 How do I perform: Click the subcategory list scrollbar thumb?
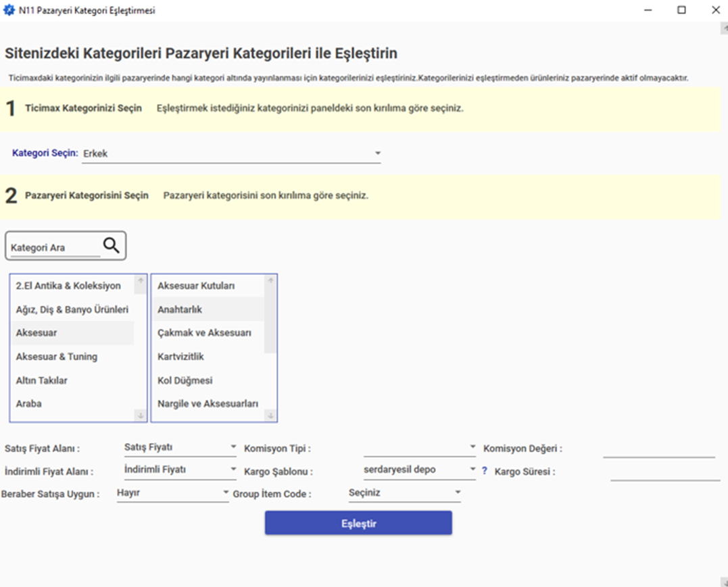270,320
